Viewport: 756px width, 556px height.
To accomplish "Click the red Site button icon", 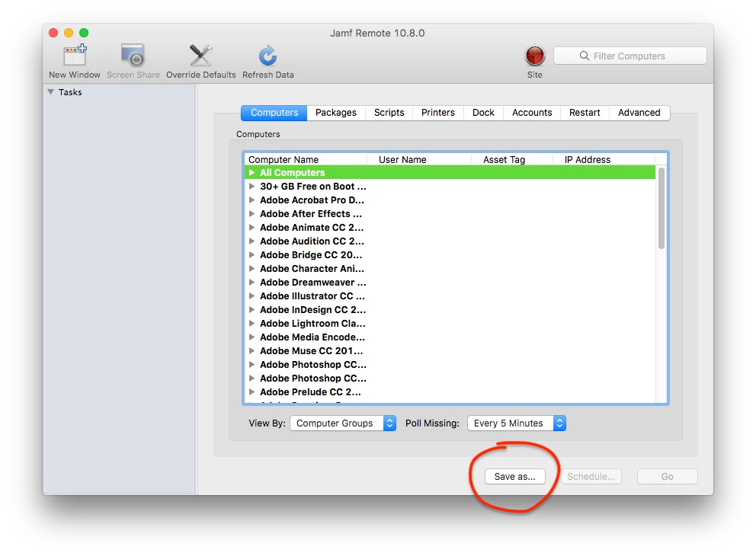I will click(534, 56).
